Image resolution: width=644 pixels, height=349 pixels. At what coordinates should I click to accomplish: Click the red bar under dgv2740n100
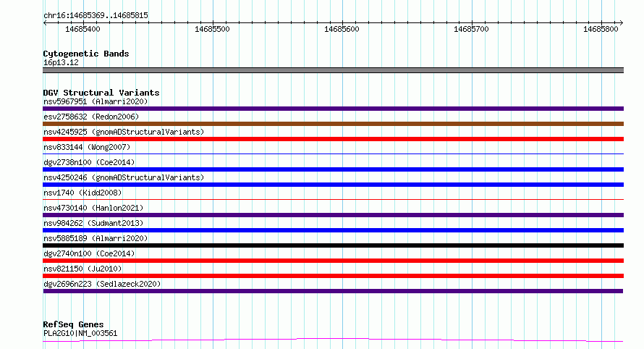(333, 261)
